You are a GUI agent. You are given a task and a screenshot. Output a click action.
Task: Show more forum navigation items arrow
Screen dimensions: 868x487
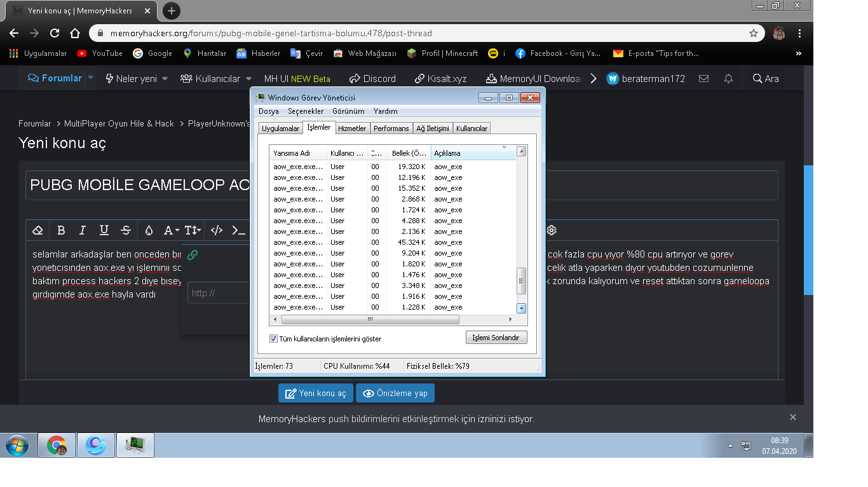[x=593, y=78]
